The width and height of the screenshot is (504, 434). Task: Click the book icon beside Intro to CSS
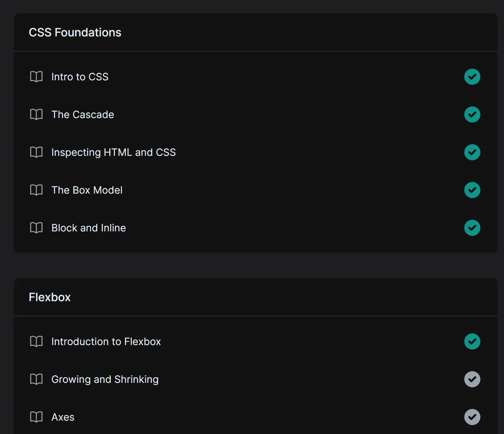36,77
